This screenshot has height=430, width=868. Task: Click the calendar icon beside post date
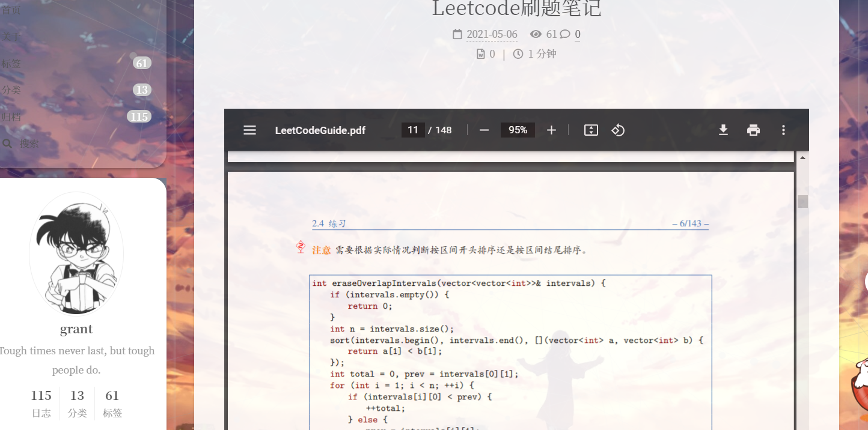(457, 34)
